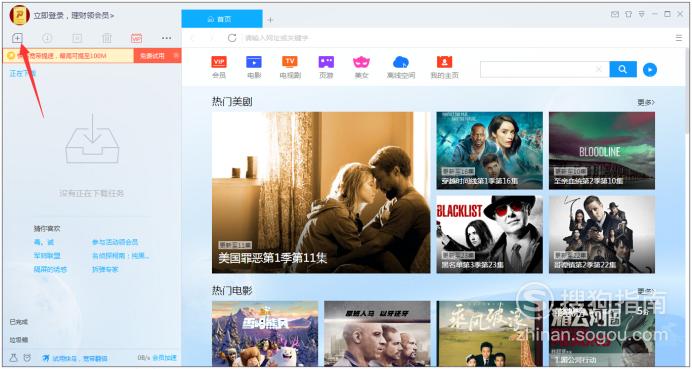The width and height of the screenshot is (692, 369).
Task: Click the start download arrow icon in the toolbar
Action: 47,38
